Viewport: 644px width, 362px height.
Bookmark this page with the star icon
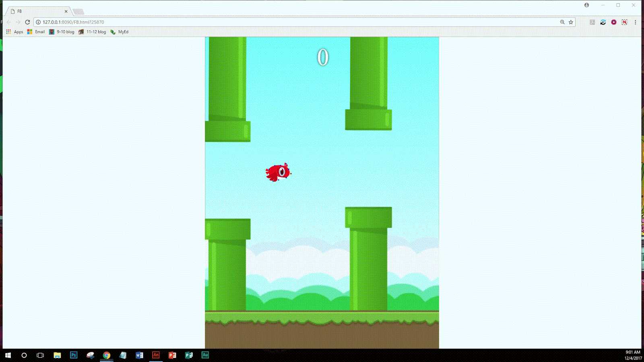[571, 22]
